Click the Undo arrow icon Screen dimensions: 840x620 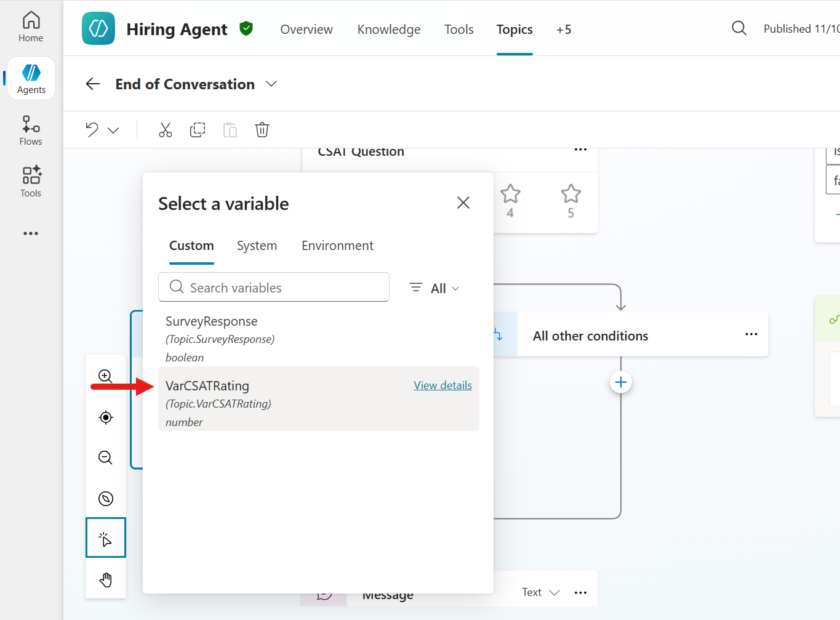click(91, 130)
